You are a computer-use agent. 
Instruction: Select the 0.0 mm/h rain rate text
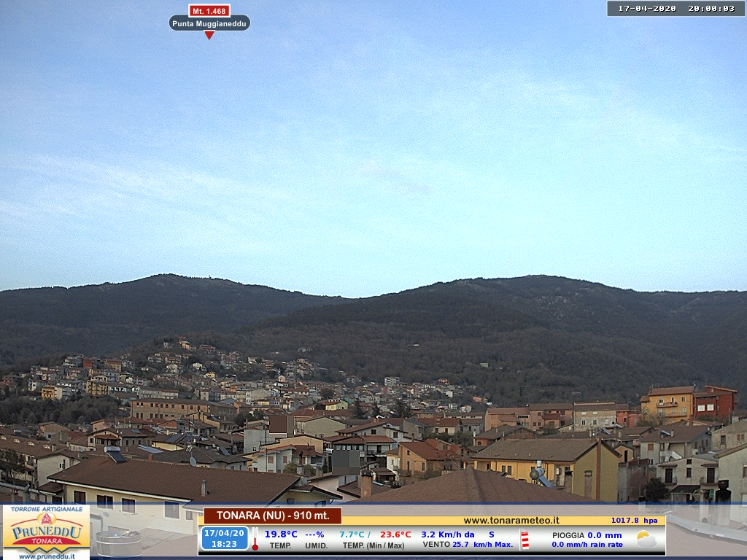587,545
